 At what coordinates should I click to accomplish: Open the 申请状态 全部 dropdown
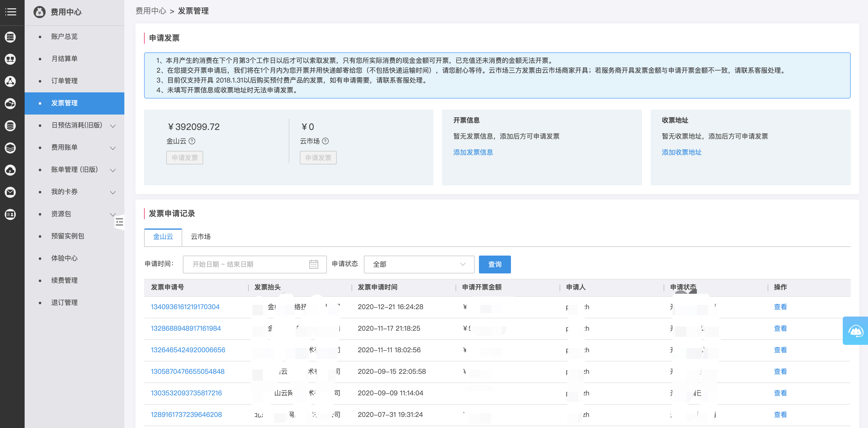click(x=419, y=264)
